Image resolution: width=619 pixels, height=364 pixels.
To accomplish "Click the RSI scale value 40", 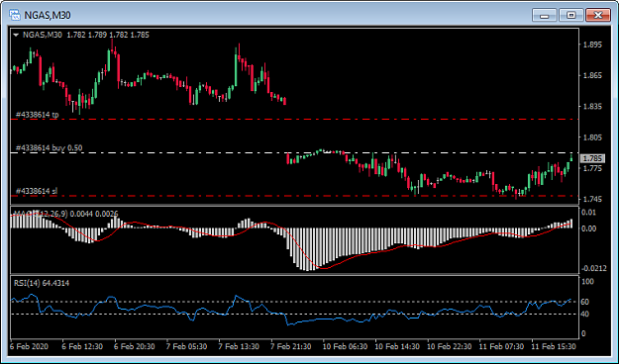I will pos(585,315).
